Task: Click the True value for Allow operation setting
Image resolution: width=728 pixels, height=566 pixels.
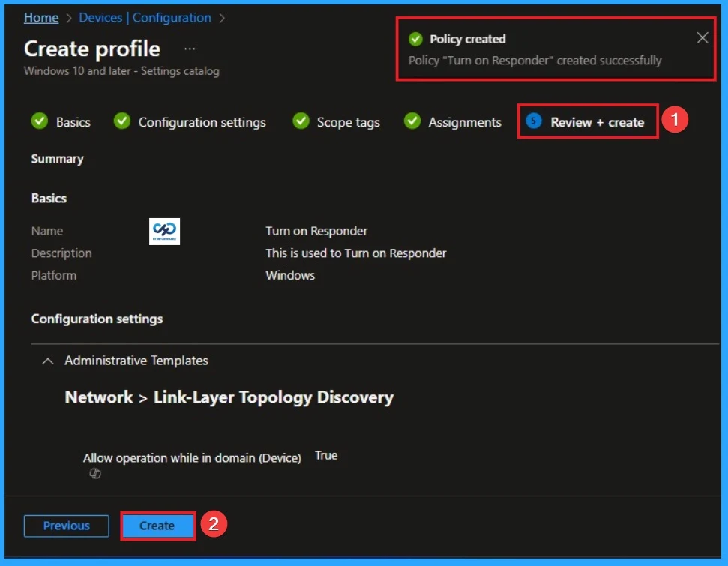Action: tap(326, 454)
